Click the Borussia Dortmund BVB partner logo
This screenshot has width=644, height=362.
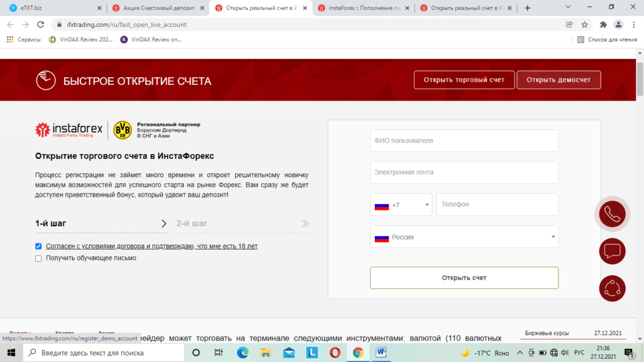coord(123,130)
